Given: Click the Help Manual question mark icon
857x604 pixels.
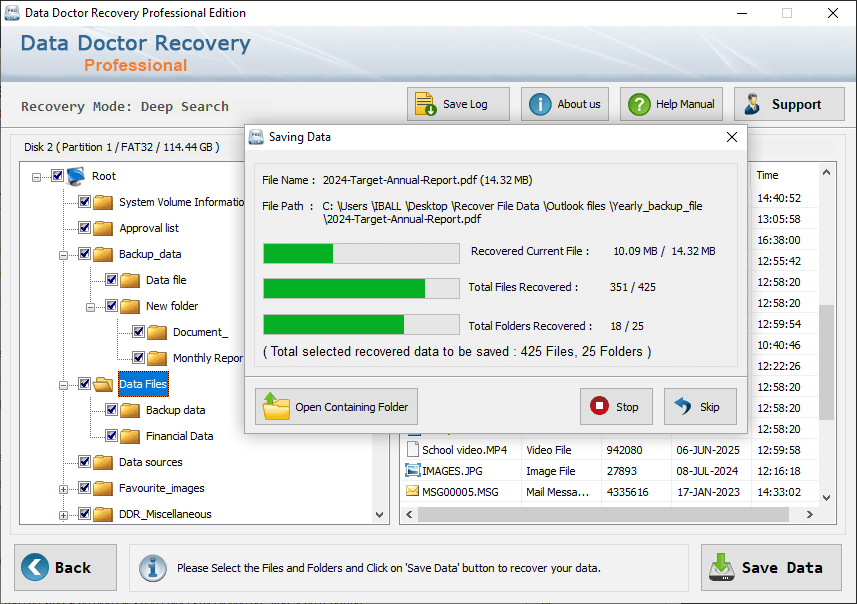Looking at the screenshot, I should 639,104.
